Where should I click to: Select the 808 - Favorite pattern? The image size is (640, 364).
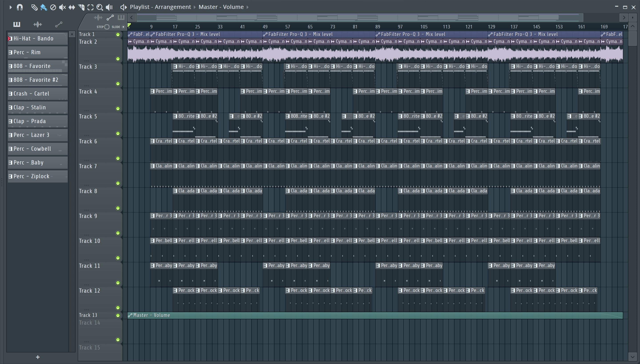coord(38,66)
